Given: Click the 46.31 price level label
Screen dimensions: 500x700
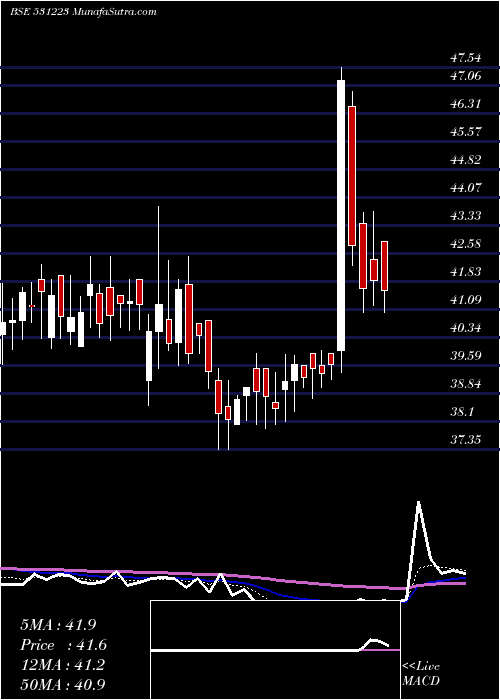Looking at the screenshot, I should click(x=466, y=104).
